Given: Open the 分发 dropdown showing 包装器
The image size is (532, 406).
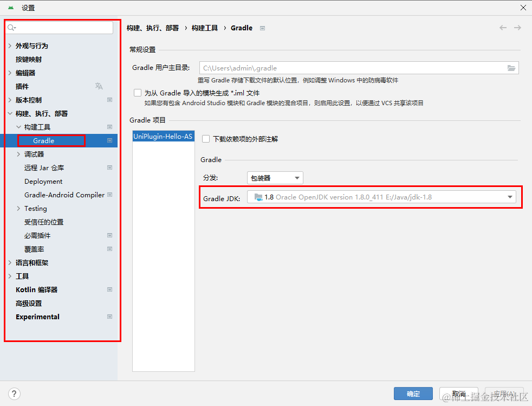Looking at the screenshot, I should [x=275, y=177].
